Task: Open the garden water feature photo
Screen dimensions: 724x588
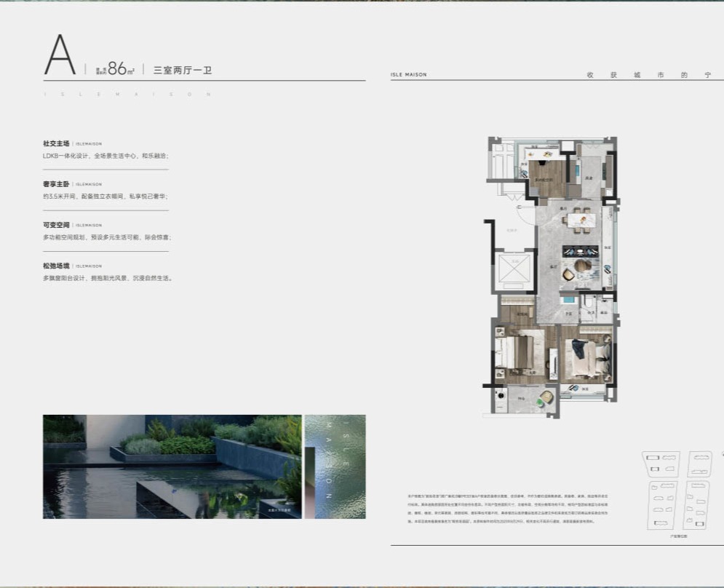Action: click(172, 466)
